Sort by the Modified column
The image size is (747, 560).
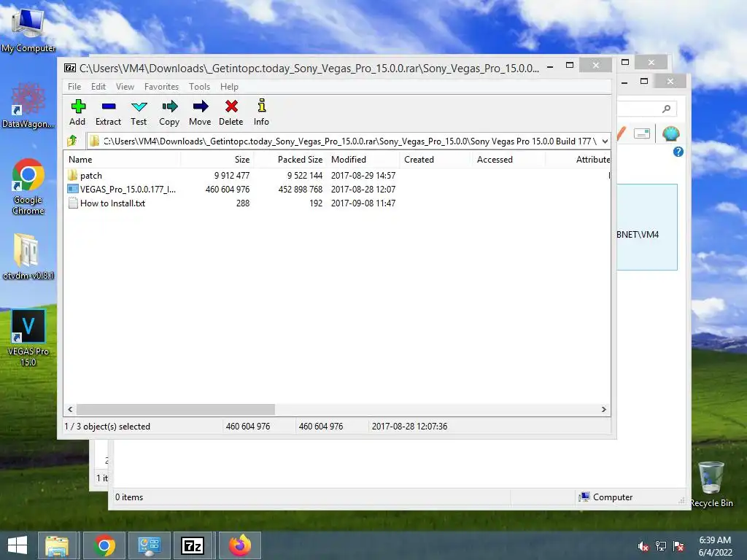pos(363,160)
